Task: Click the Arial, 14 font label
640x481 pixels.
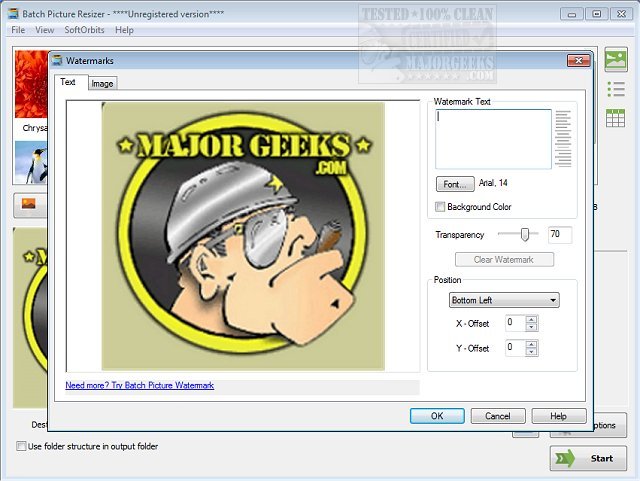Action: [493, 183]
